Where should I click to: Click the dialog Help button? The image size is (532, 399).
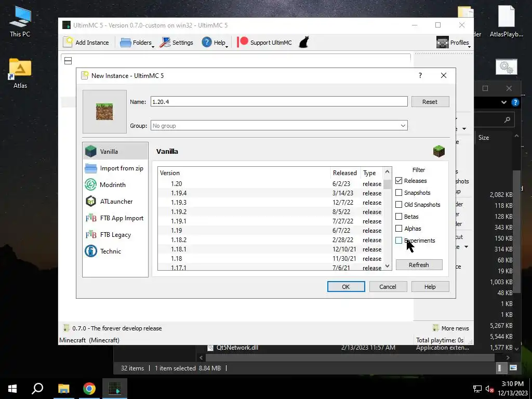coord(430,286)
